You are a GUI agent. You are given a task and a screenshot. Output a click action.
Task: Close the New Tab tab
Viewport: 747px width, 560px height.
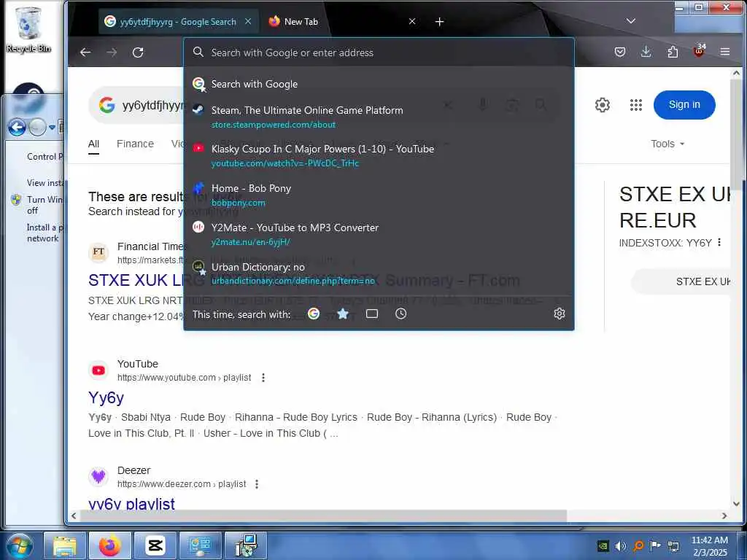click(x=412, y=21)
